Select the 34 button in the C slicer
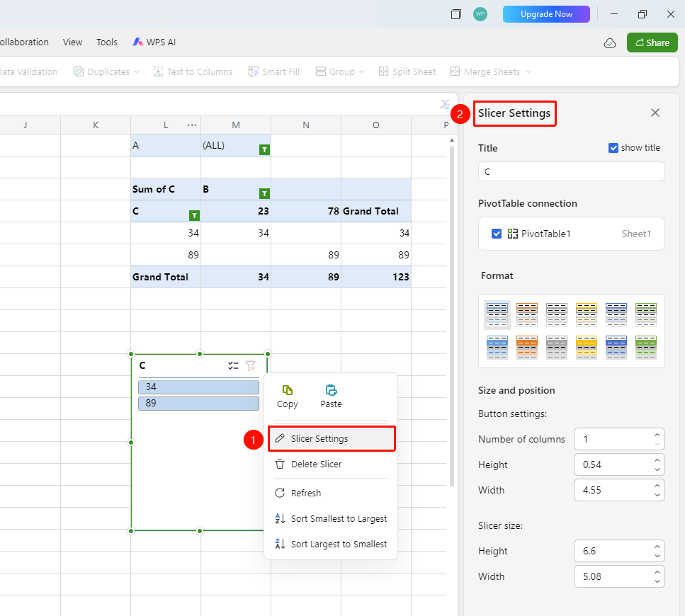Screen dimensions: 685x616 tap(199, 387)
